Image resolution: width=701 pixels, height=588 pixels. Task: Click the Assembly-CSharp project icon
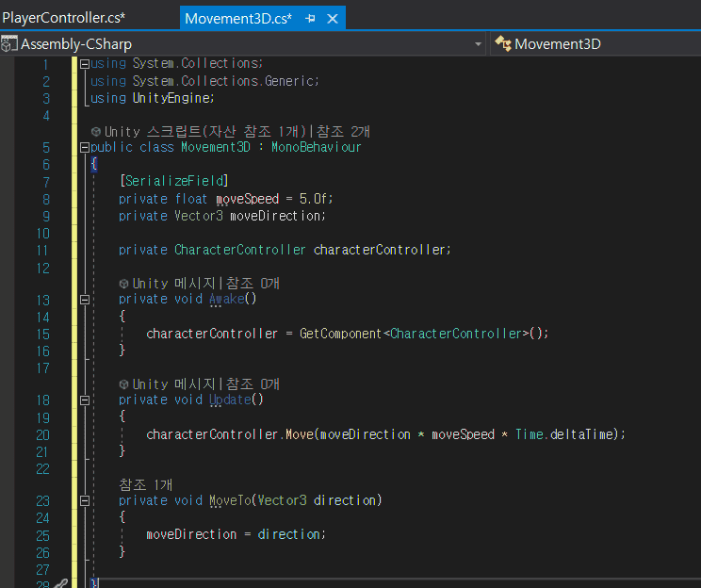coord(9,44)
